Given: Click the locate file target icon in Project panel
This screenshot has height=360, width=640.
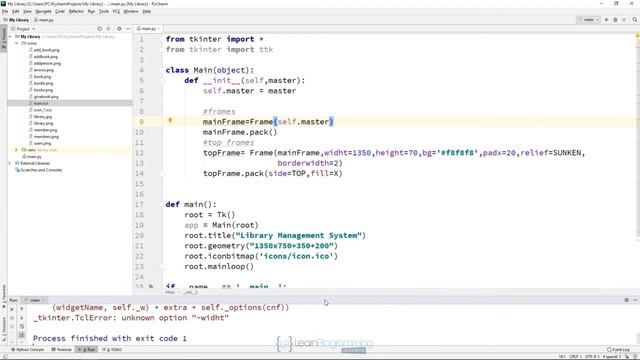Looking at the screenshot, I should tap(99, 29).
